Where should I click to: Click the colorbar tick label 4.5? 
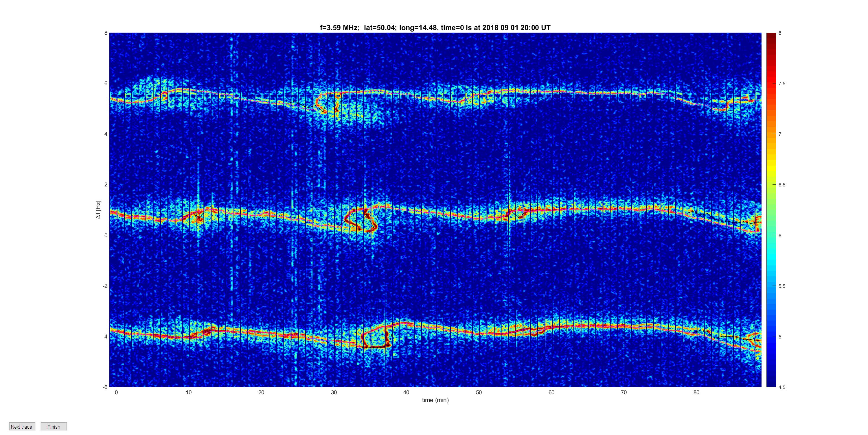pyautogui.click(x=782, y=387)
